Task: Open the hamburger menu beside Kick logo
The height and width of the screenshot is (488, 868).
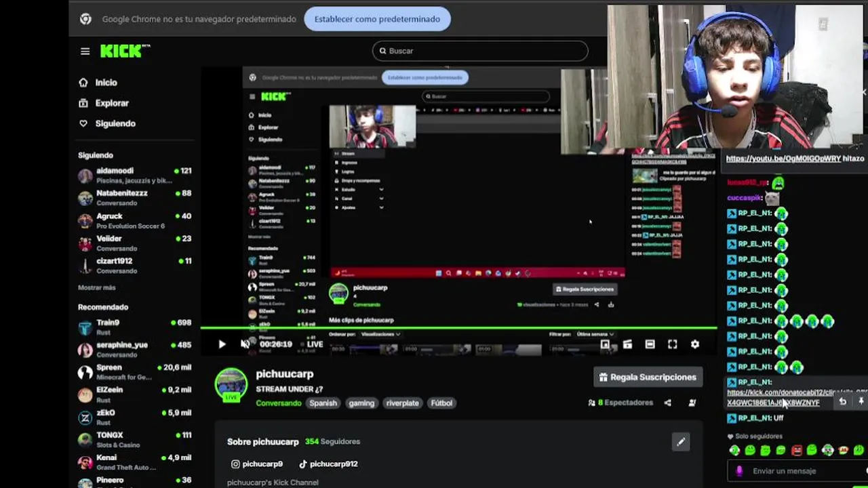Action: (x=85, y=51)
